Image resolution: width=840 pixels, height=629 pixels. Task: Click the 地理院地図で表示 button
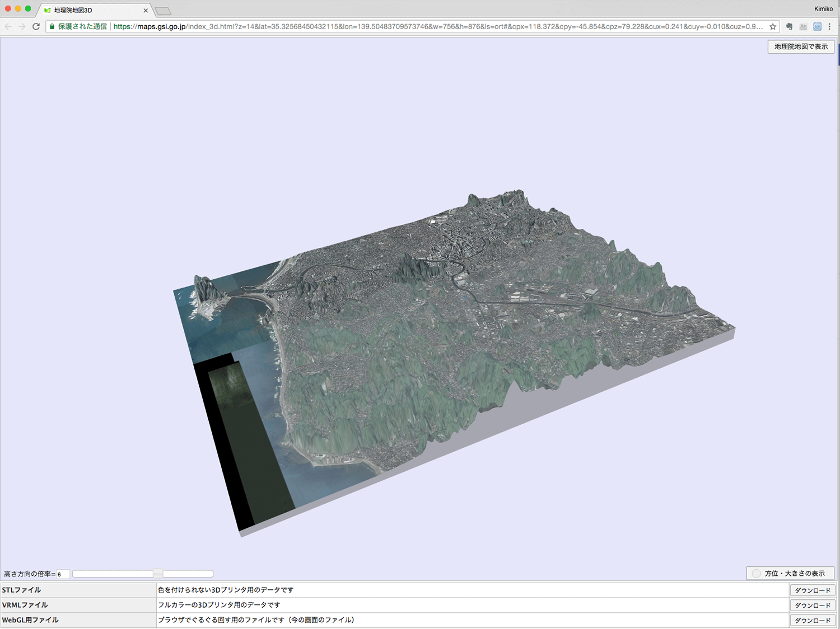[x=801, y=46]
